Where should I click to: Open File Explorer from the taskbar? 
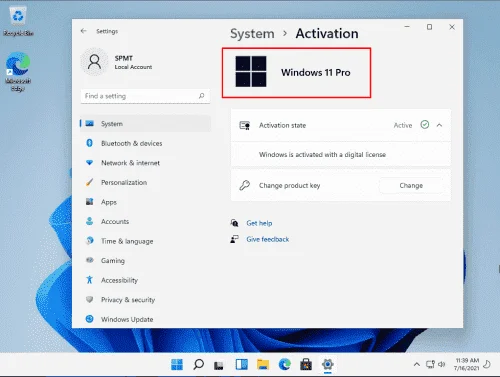263,365
